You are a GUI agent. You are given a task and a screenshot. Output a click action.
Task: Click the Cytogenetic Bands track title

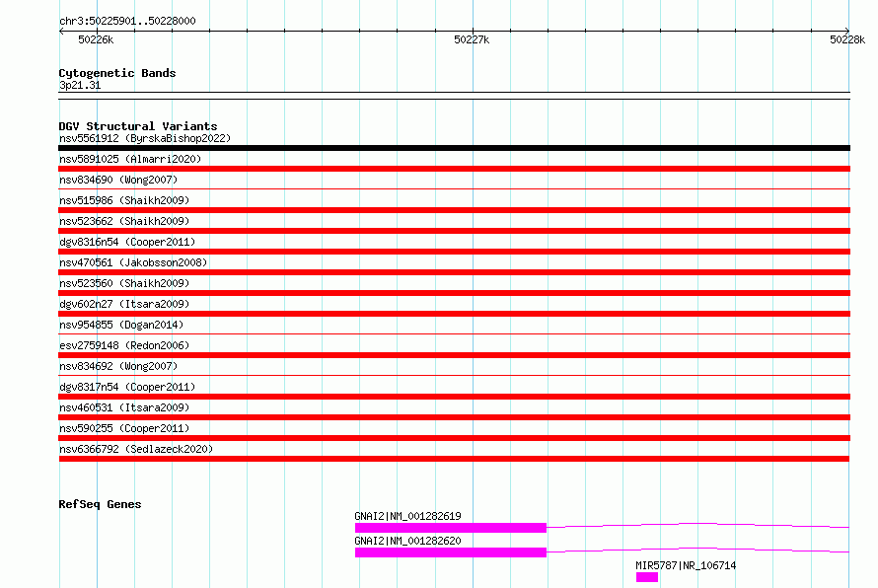coord(117,73)
